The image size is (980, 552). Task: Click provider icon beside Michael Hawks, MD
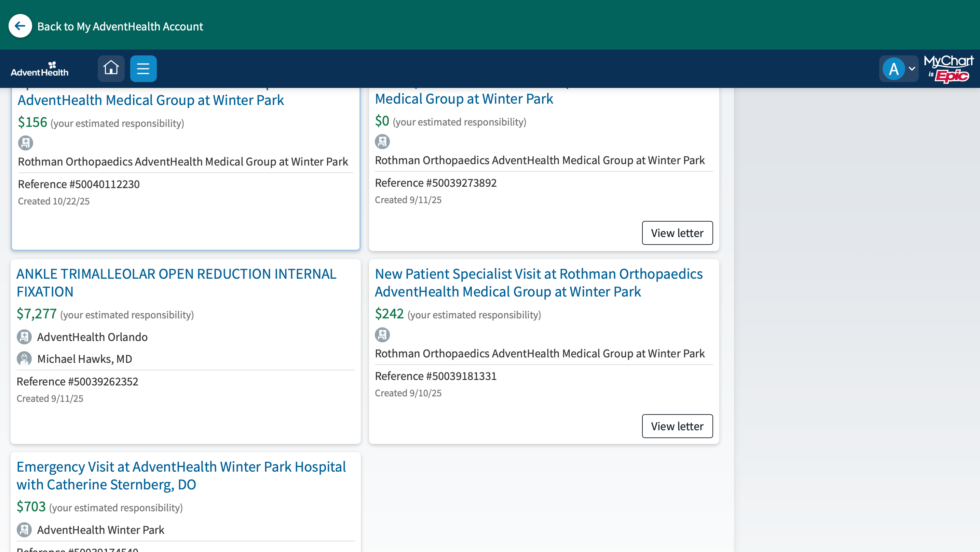24,359
